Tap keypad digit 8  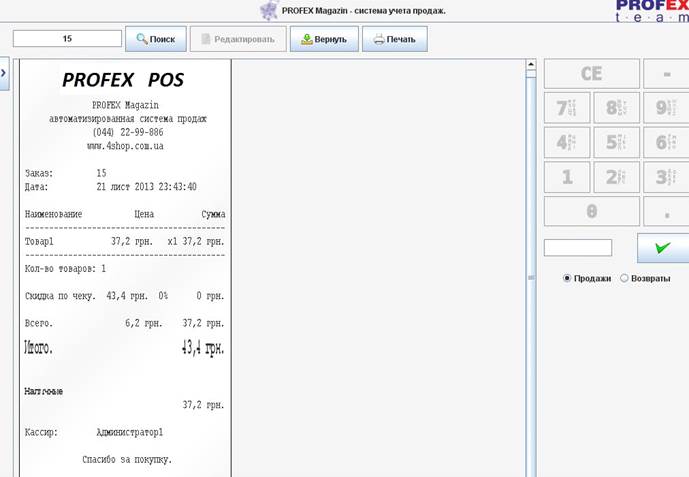616,108
